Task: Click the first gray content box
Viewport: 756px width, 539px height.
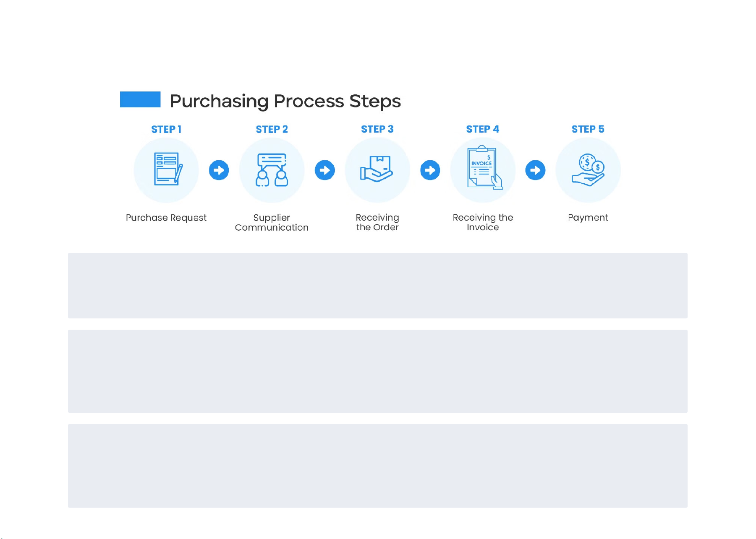Action: [x=377, y=285]
